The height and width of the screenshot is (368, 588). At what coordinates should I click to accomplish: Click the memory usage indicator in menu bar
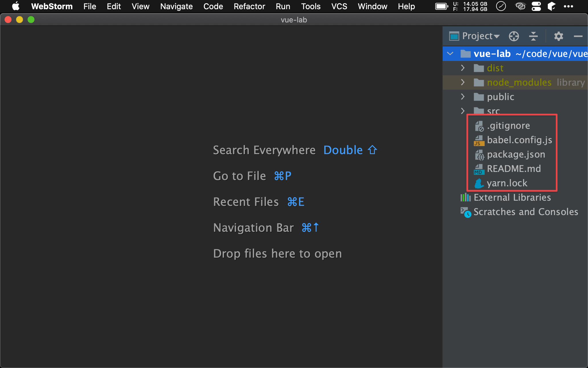[x=470, y=6]
